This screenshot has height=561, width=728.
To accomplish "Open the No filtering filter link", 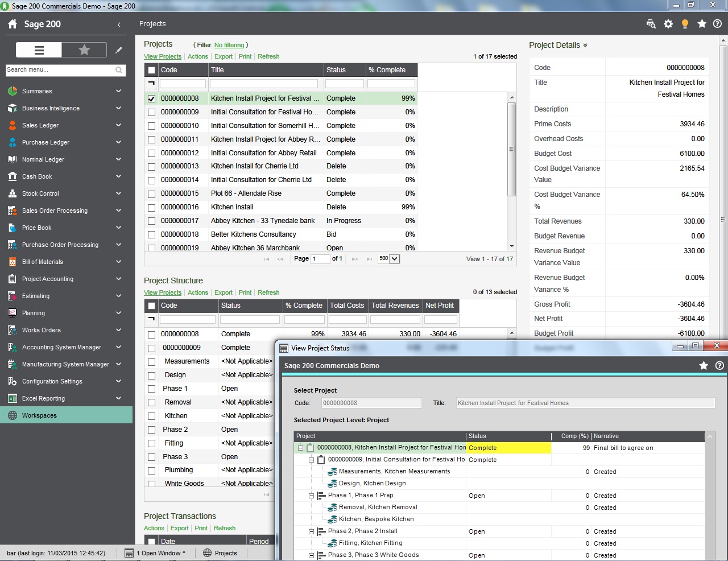I will (229, 45).
